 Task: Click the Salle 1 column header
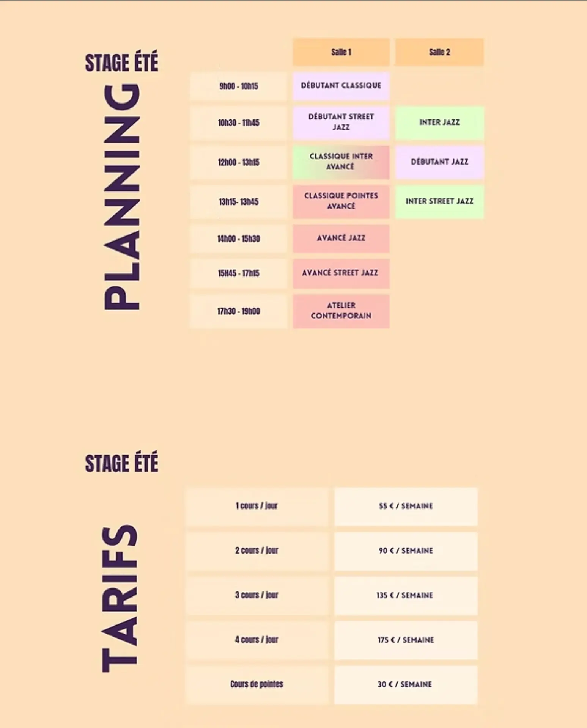[341, 52]
